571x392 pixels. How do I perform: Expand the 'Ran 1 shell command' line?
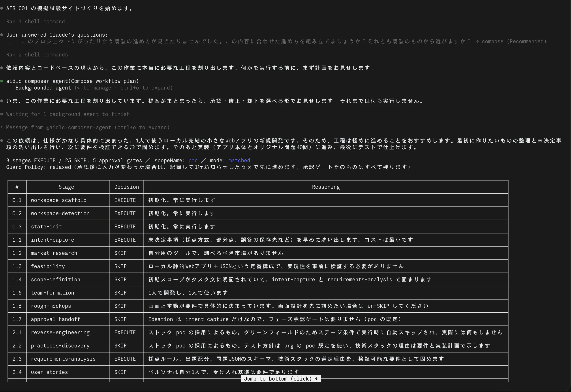[35, 22]
